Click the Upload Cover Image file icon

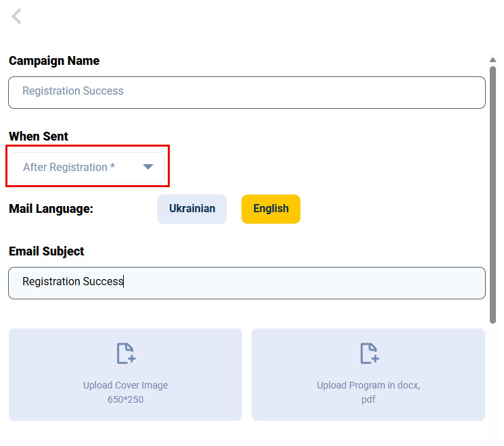pyautogui.click(x=126, y=353)
